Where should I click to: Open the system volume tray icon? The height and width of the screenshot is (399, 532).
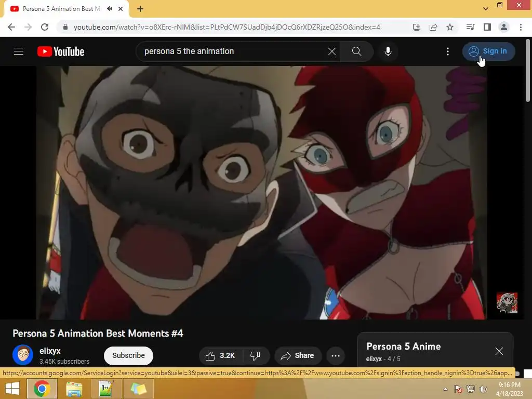point(483,389)
